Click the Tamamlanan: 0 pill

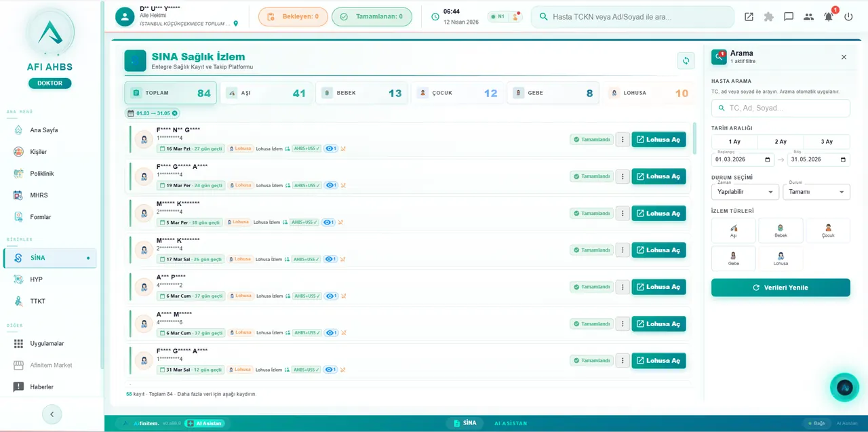tap(372, 17)
